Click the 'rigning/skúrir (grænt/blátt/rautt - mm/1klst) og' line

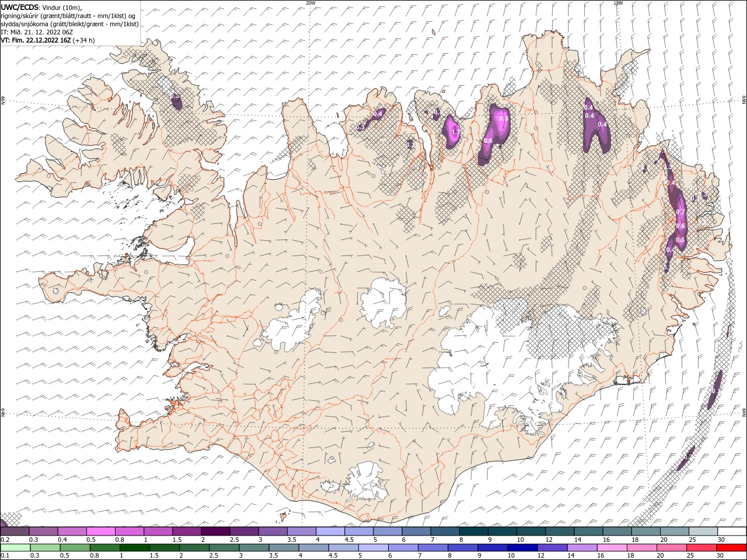[68, 16]
